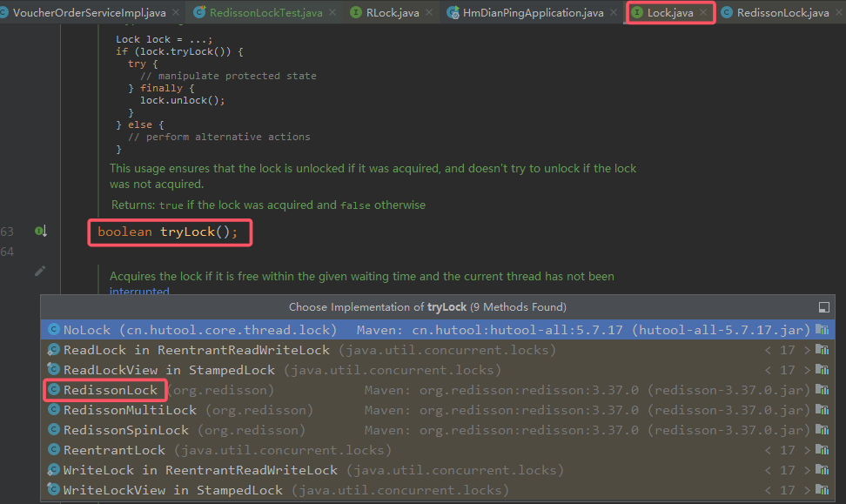Image resolution: width=846 pixels, height=504 pixels.
Task: Switch to VoucherOrderServiceImpl.java tab
Action: click(89, 12)
